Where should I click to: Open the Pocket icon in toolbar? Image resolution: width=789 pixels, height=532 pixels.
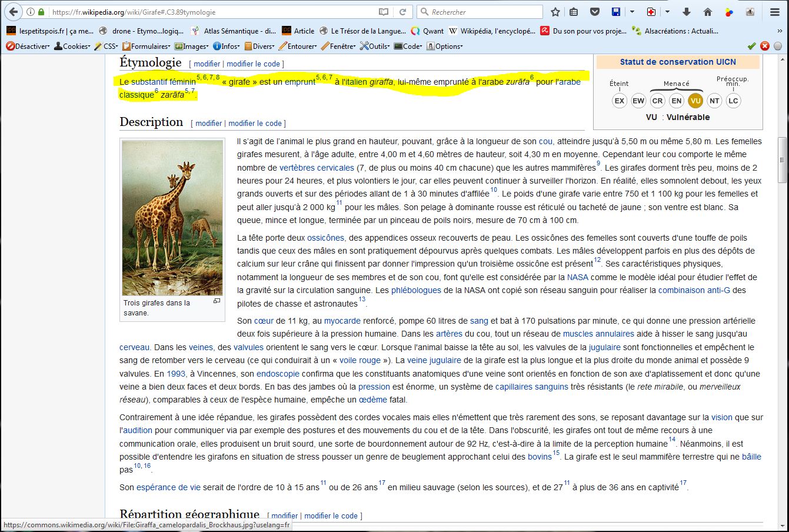point(595,12)
